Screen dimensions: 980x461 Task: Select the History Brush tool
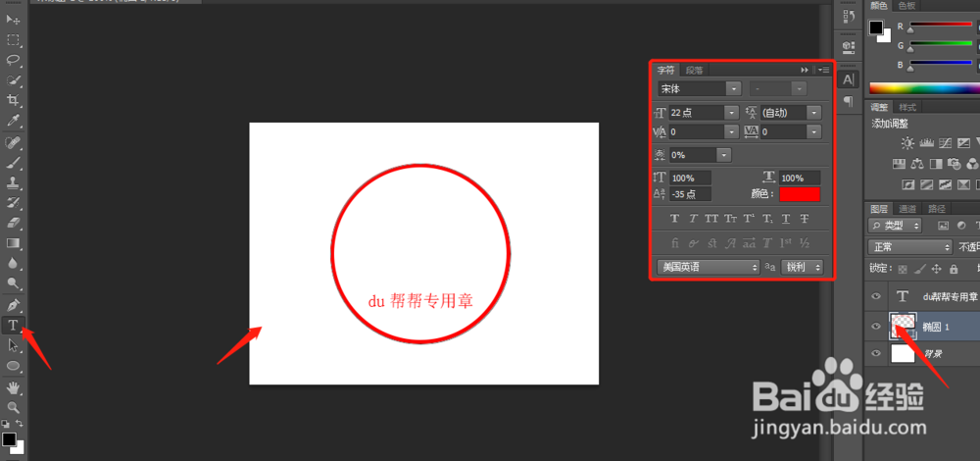tap(13, 203)
